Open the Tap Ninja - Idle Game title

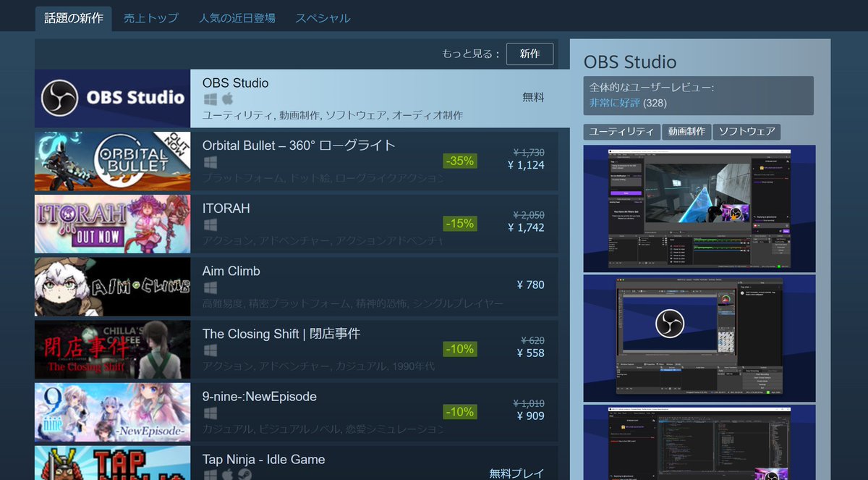point(263,460)
